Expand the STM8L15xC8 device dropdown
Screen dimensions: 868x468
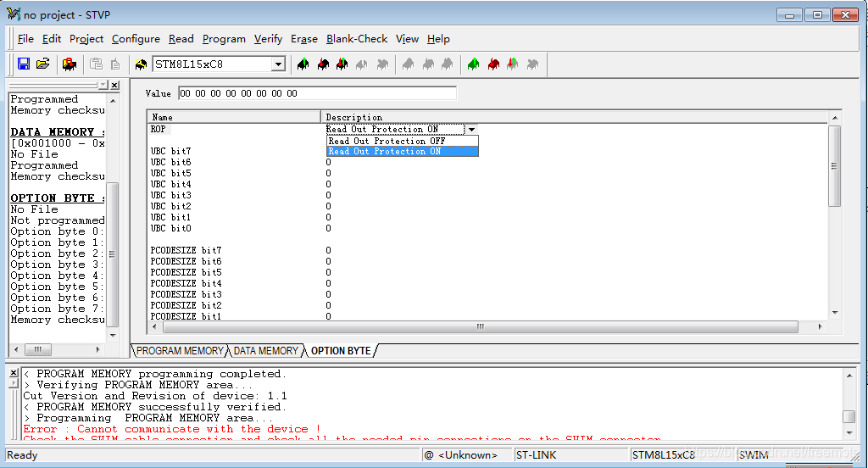click(278, 64)
